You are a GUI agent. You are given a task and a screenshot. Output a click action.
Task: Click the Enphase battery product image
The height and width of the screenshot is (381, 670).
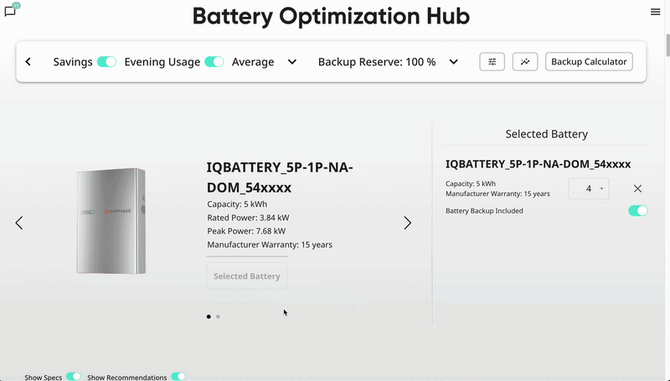click(x=111, y=221)
